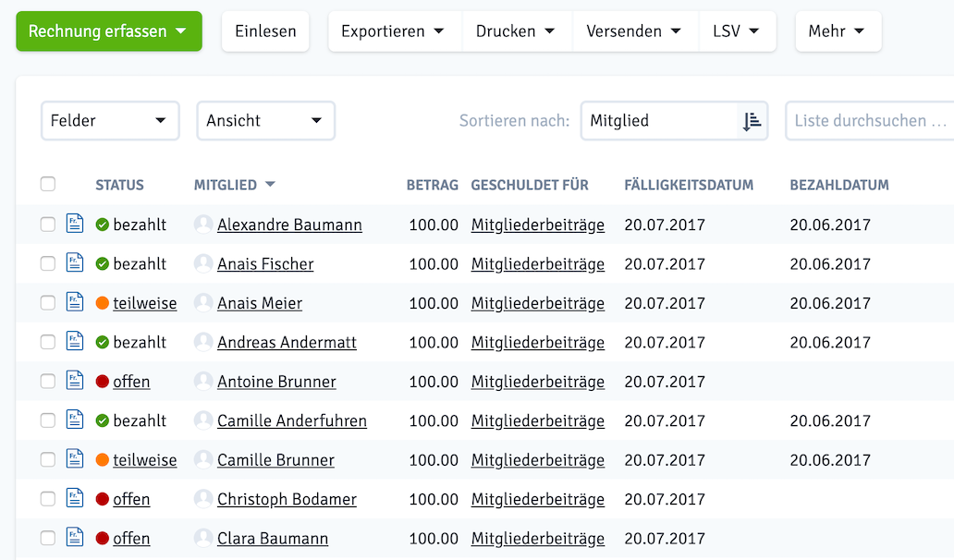954x560 pixels.
Task: Check the checkbox for Andreas Andermatt's invoice
Action: coord(48,342)
